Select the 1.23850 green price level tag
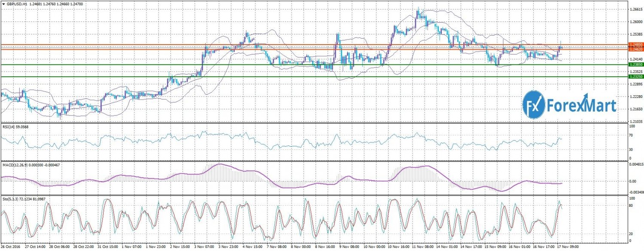This screenshot has height=251, width=644. click(635, 65)
